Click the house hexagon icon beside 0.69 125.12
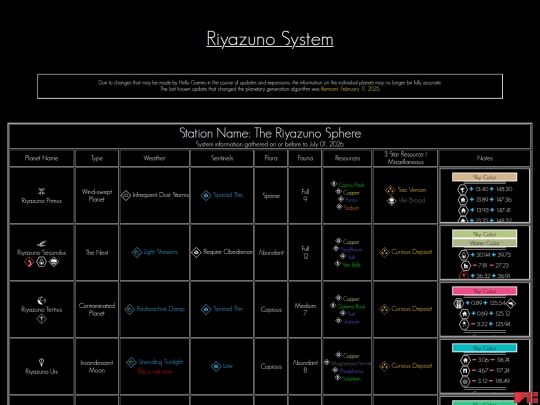Image resolution: width=540 pixels, height=405 pixels. [x=465, y=314]
